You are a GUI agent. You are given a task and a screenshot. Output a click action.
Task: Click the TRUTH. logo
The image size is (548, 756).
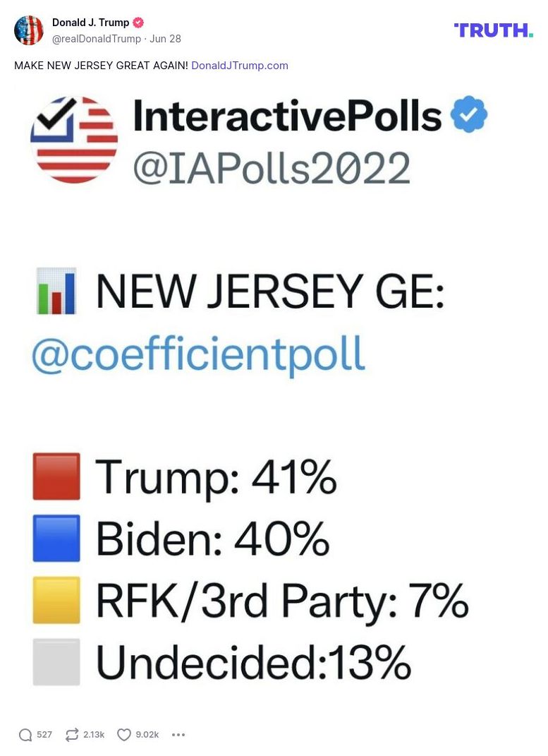click(x=493, y=30)
